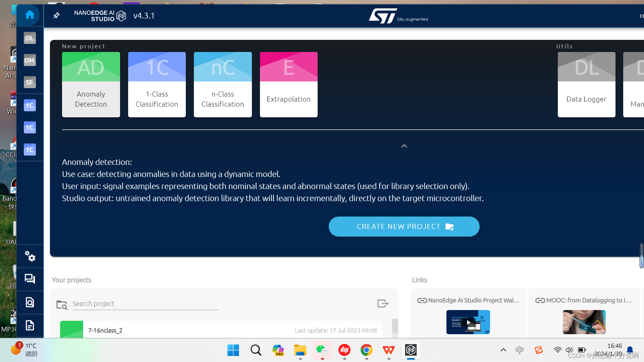The image size is (644, 362).
Task: Open MOOC: from Datalogging link
Action: (583, 300)
